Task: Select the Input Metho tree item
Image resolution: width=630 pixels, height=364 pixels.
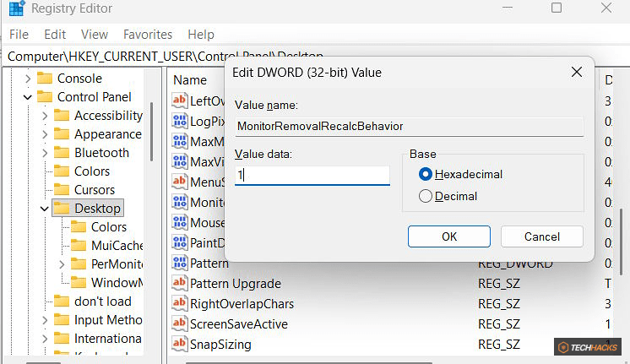Action: 108,320
